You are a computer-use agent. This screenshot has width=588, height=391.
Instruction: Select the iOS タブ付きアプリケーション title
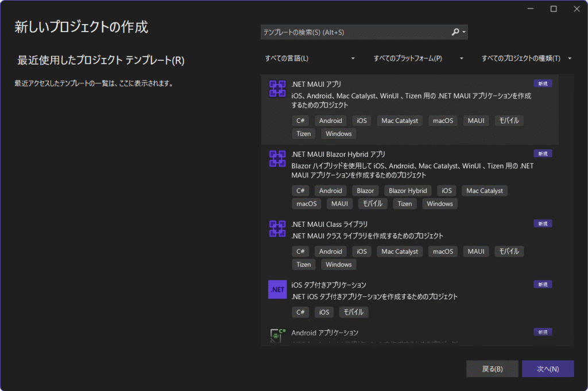(328, 285)
